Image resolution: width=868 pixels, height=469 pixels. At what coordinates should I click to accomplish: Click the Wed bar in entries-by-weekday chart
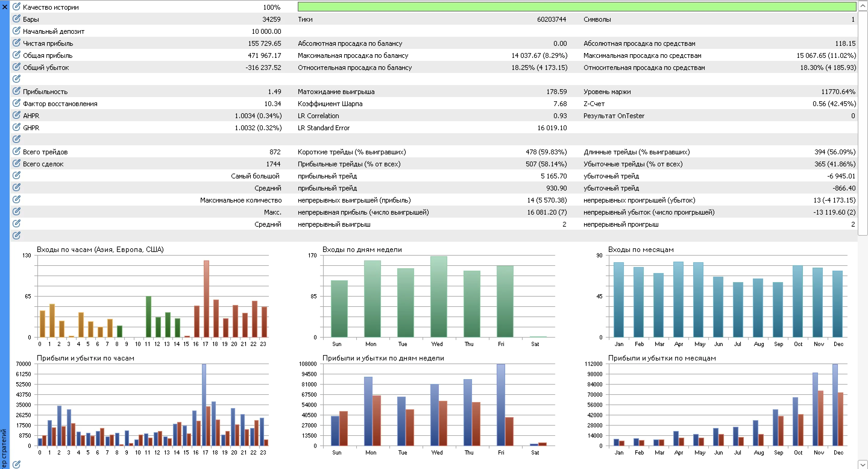point(439,297)
